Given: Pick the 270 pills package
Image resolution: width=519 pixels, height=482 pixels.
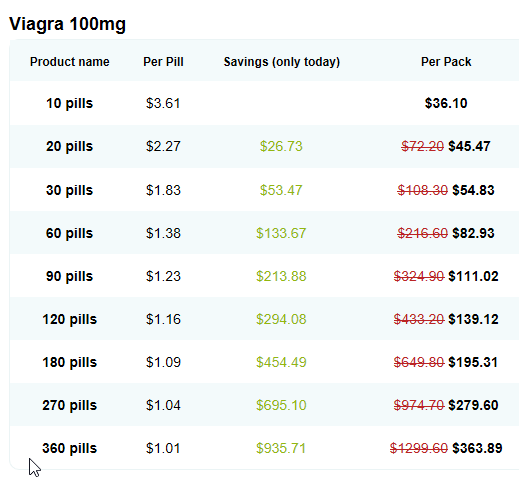Looking at the screenshot, I should point(69,405).
